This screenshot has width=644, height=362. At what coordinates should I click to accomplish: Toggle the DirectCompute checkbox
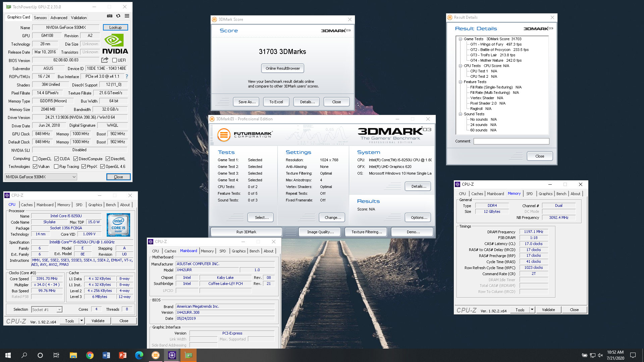[x=75, y=159]
